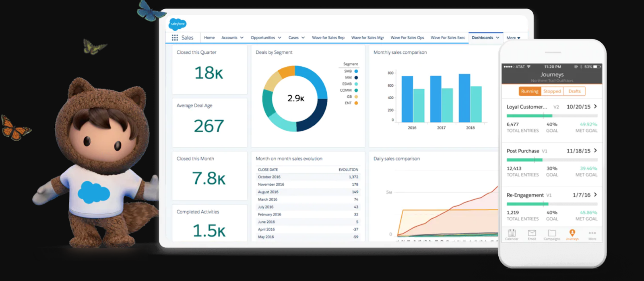The width and height of the screenshot is (644, 281).
Task: Expand the Opportunities tab dropdown arrow
Action: point(279,38)
